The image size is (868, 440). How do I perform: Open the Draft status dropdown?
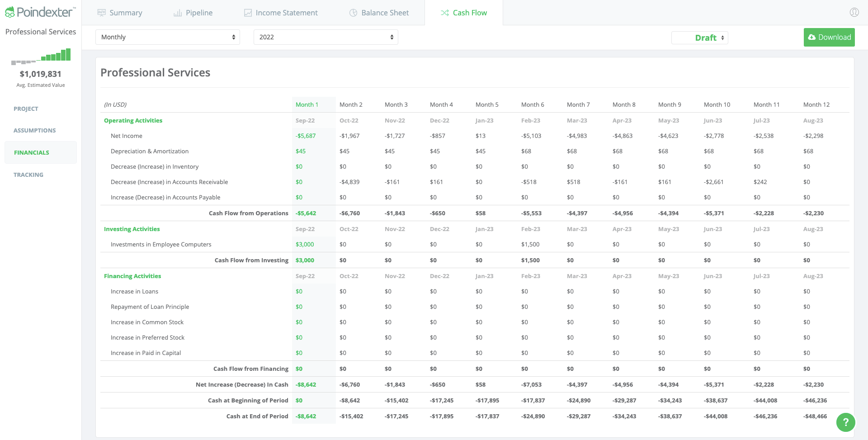(x=699, y=38)
